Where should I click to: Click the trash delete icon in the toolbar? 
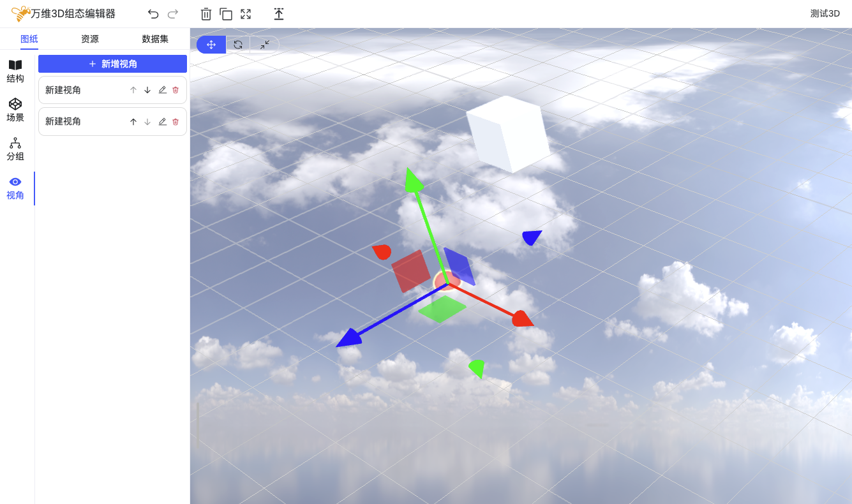coord(206,14)
